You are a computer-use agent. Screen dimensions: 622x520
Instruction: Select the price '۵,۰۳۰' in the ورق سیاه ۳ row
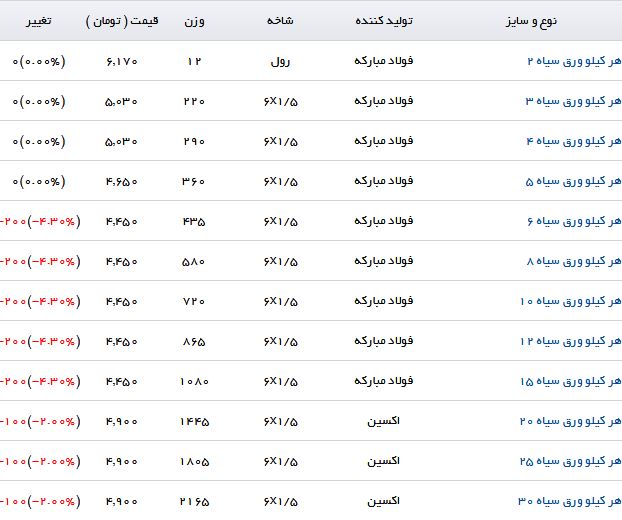click(x=121, y=102)
